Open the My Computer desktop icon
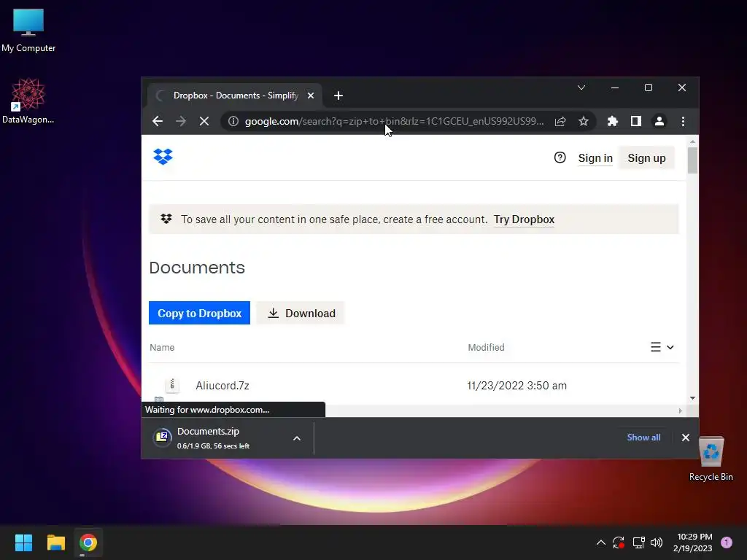The height and width of the screenshot is (560, 747). [28, 30]
